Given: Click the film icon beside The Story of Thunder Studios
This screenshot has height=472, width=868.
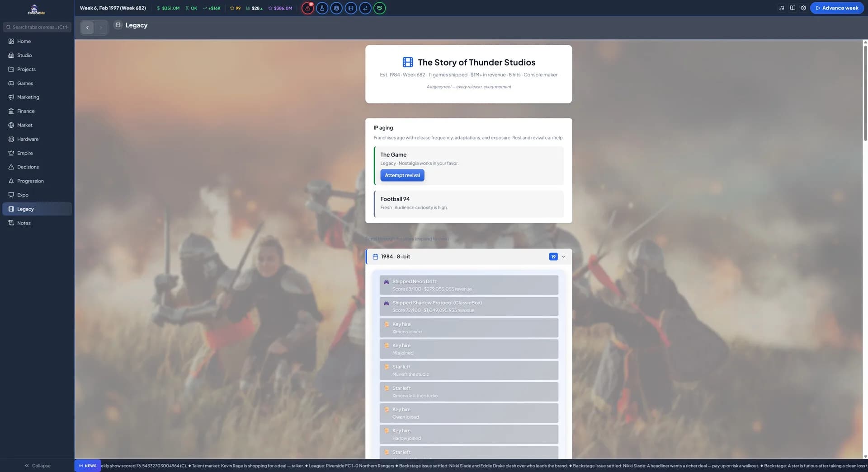Looking at the screenshot, I should coord(408,62).
